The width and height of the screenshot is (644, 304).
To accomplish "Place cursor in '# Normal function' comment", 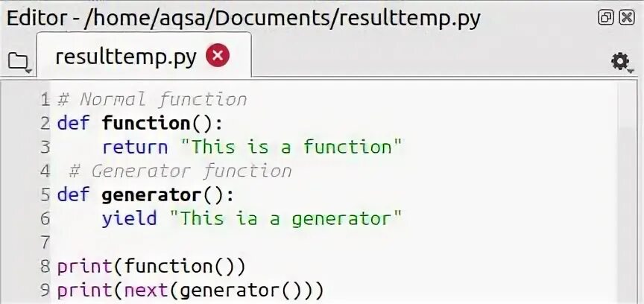I will click(152, 99).
